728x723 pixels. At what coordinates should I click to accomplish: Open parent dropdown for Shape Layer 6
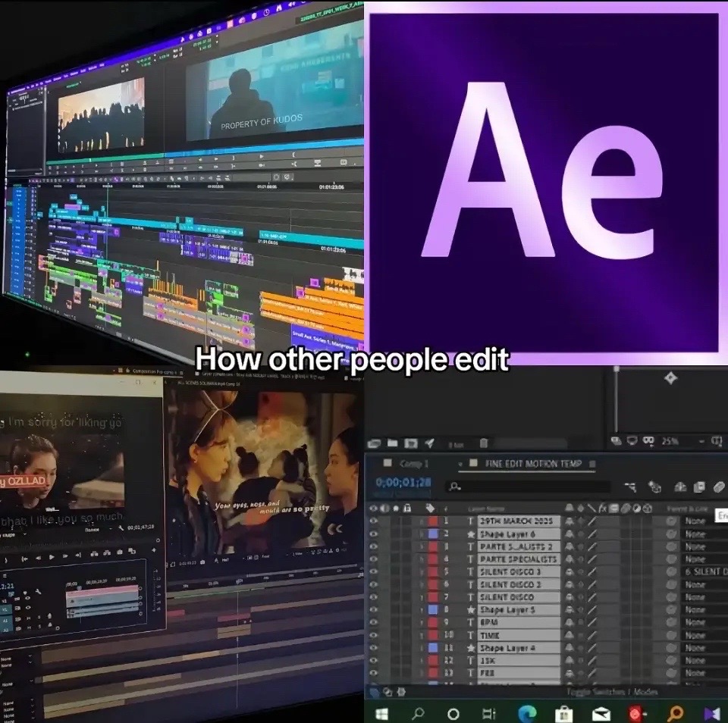click(706, 534)
